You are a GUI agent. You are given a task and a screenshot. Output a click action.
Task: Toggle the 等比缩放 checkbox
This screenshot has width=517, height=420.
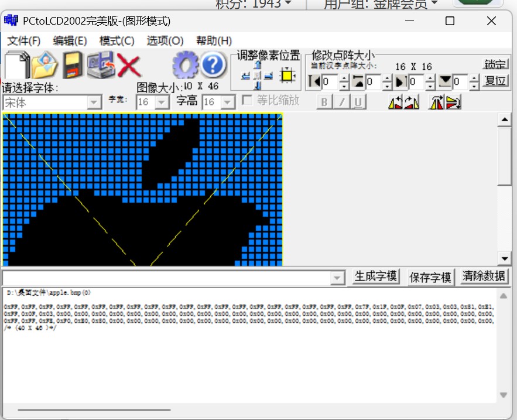coord(247,100)
